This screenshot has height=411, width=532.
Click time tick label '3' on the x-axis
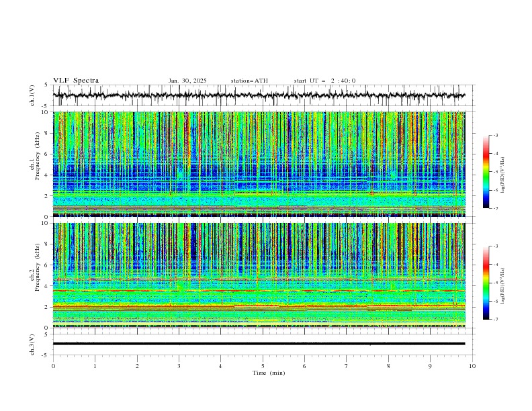tap(179, 366)
